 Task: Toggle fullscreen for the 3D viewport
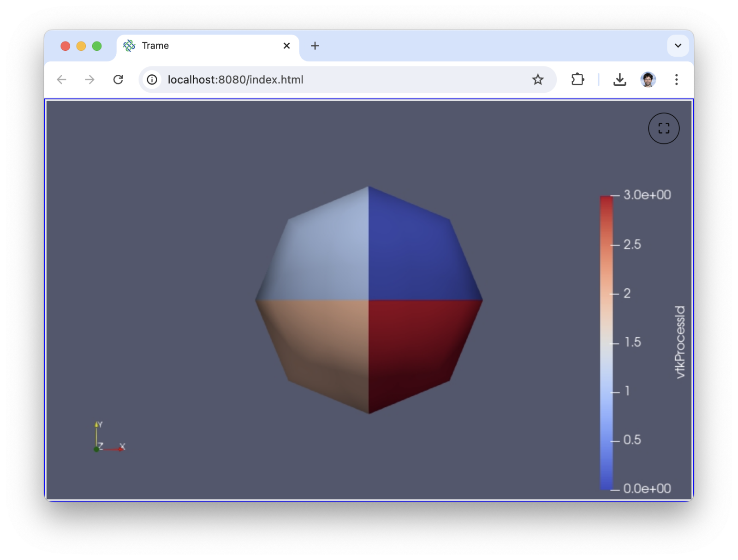[x=664, y=128]
